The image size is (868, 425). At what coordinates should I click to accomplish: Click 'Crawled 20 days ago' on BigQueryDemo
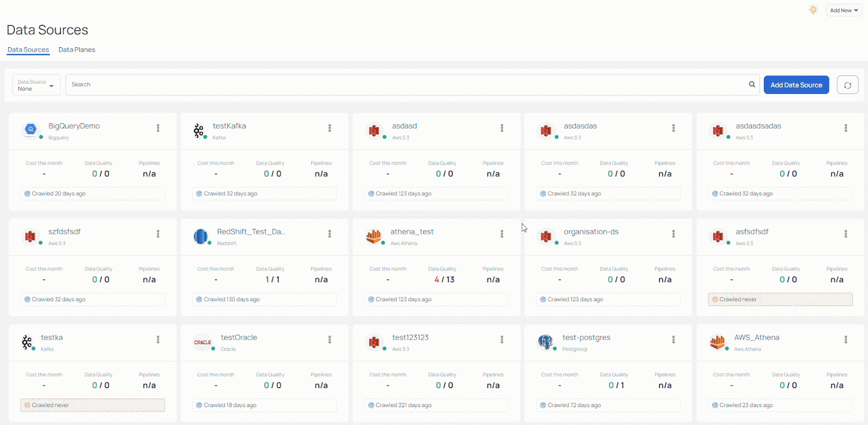point(93,193)
